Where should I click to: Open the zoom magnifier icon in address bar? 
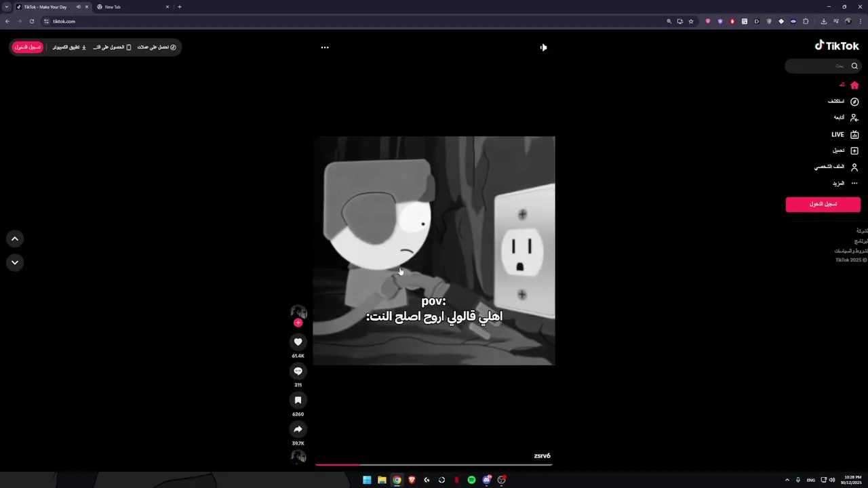coord(669,21)
